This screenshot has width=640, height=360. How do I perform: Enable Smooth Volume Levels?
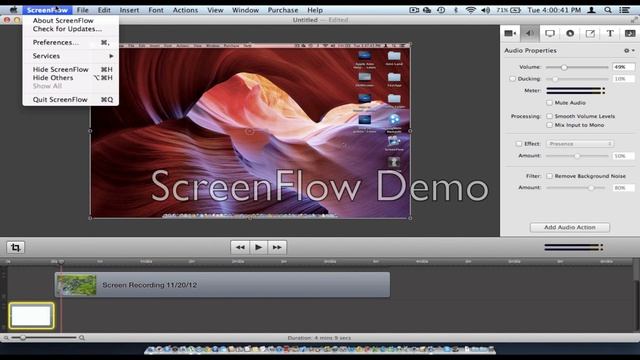549,116
